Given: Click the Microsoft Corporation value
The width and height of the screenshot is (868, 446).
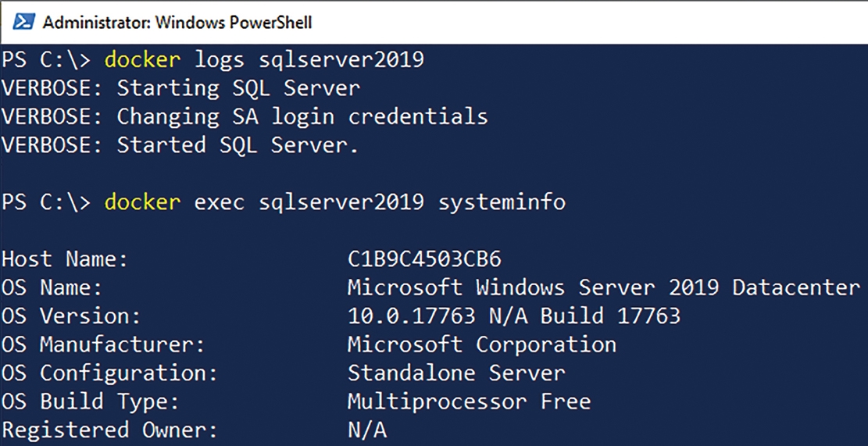Looking at the screenshot, I should 482,344.
